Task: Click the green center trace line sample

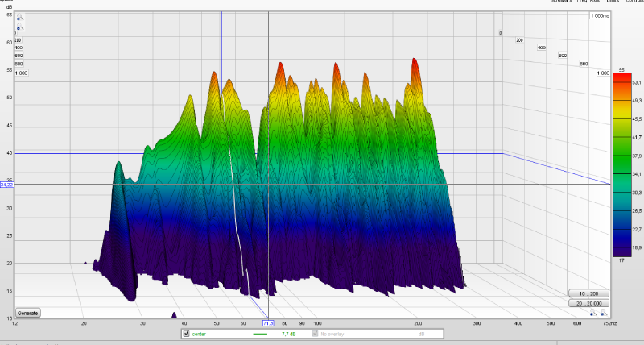Action: click(260, 333)
